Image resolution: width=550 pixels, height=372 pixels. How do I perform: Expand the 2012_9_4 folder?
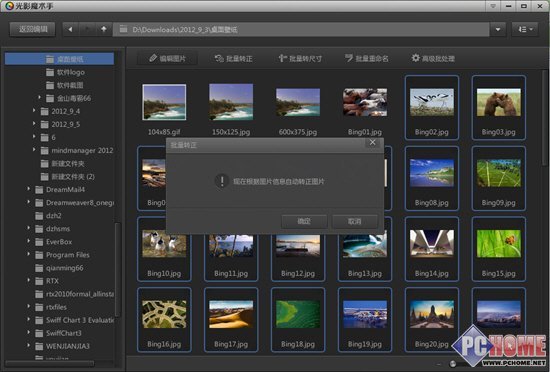(x=34, y=110)
